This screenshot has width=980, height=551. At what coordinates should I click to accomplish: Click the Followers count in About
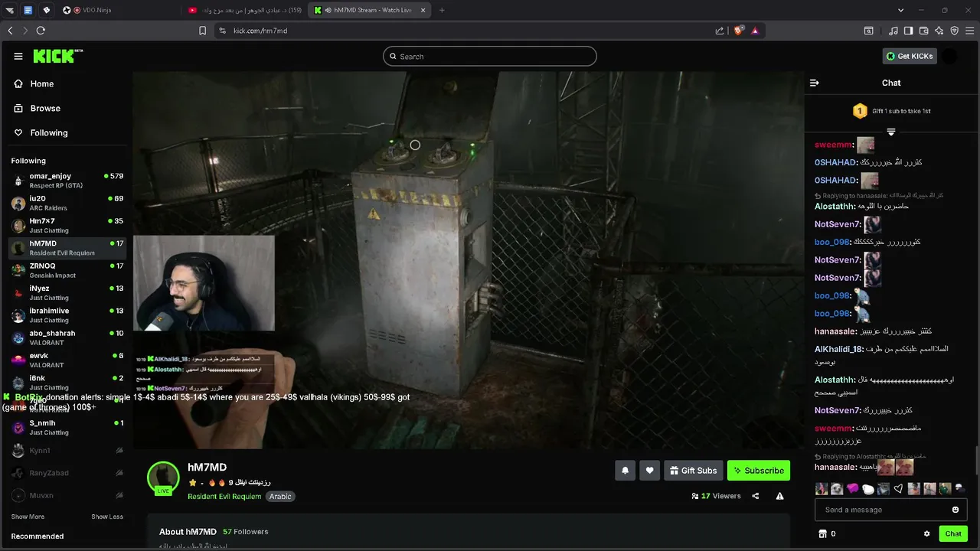click(245, 531)
